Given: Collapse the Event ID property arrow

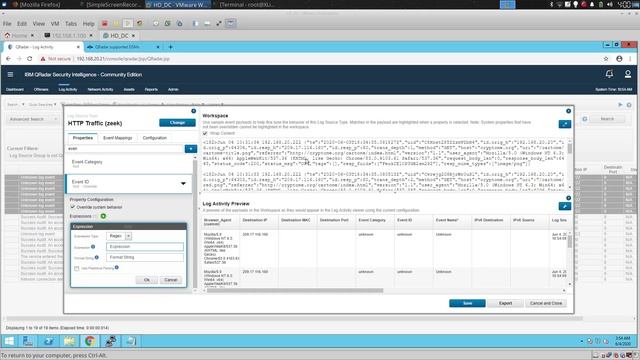Looking at the screenshot, I should 183,184.
